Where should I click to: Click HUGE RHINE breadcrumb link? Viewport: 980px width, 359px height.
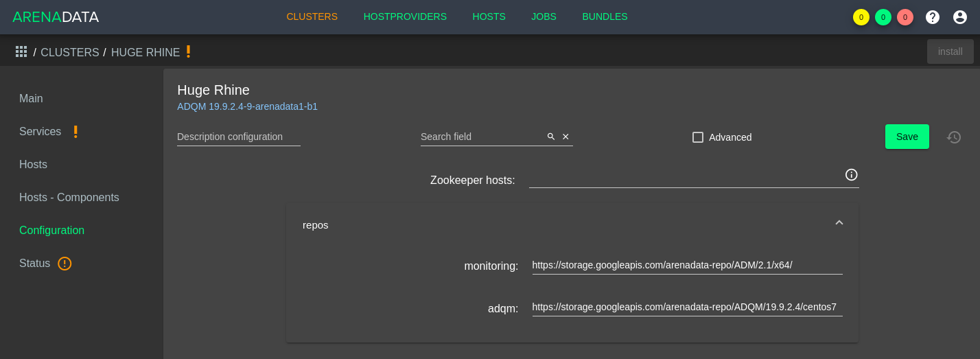[x=145, y=52]
